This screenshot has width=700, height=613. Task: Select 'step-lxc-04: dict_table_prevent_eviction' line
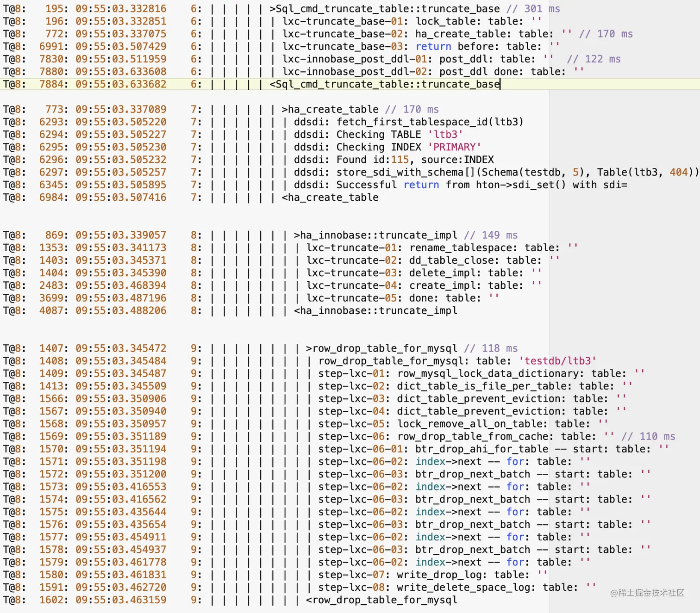coord(315,411)
